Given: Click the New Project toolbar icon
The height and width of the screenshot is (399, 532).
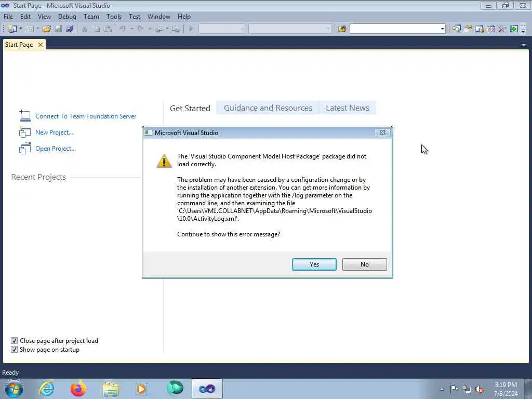Looking at the screenshot, I should pyautogui.click(x=12, y=29).
